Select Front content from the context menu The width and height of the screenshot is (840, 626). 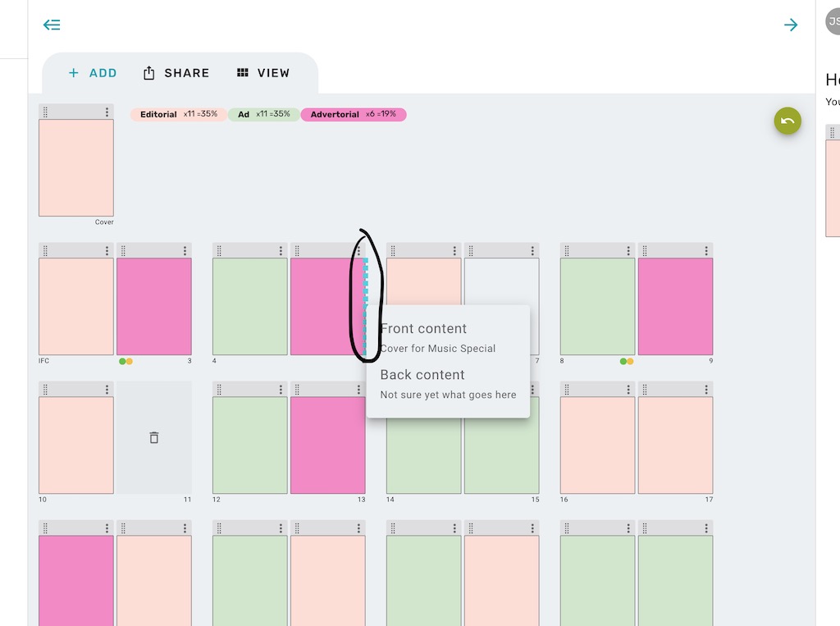[x=423, y=328]
